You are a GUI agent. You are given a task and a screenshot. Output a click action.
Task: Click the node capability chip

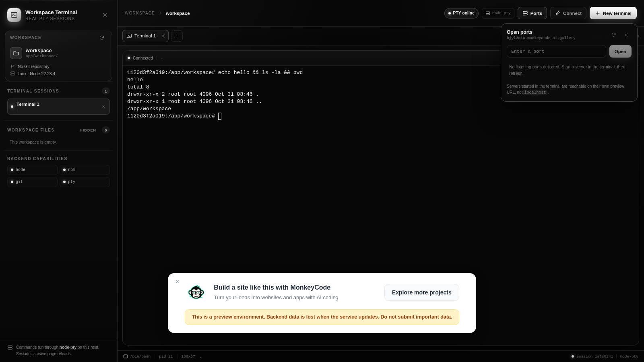click(32, 170)
